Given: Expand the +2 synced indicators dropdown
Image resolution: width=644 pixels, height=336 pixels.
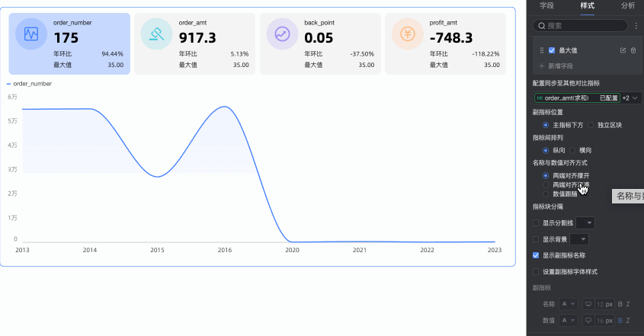Looking at the screenshot, I should pos(630,98).
